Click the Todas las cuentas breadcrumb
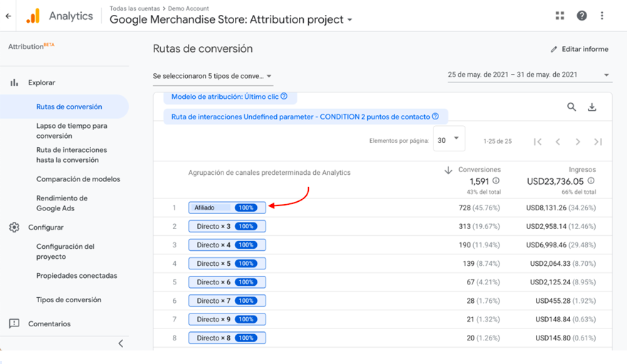Screen dimensions: 627x364 [x=135, y=9]
